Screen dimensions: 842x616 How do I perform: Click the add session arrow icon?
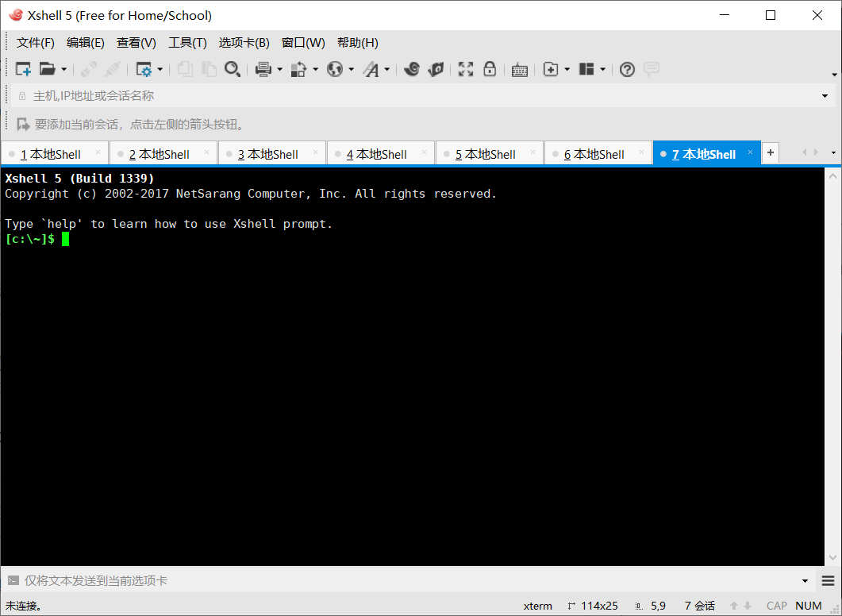click(x=23, y=125)
